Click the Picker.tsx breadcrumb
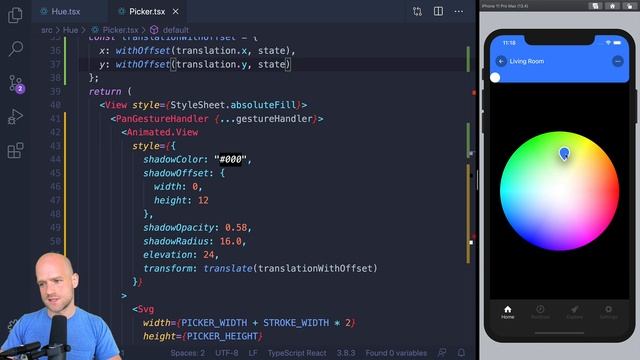The image size is (640, 360). pos(120,30)
